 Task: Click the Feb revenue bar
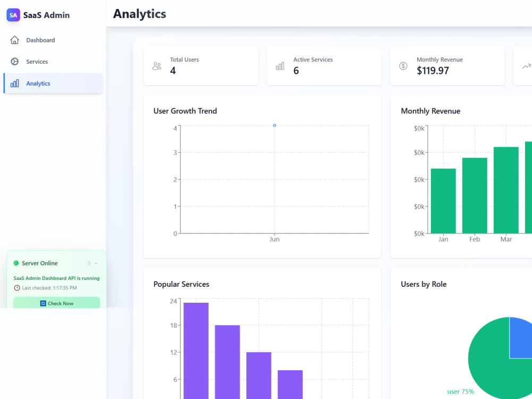pyautogui.click(x=475, y=195)
